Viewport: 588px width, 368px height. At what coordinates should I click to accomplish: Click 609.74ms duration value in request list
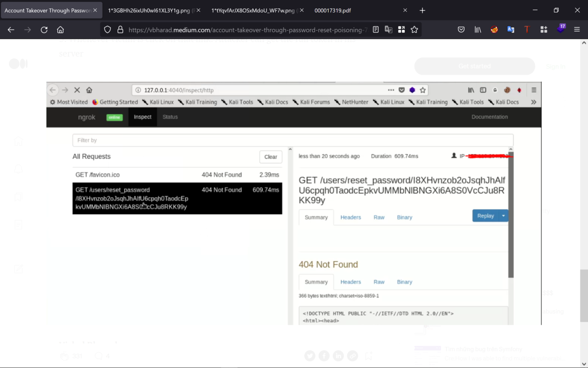(x=266, y=190)
